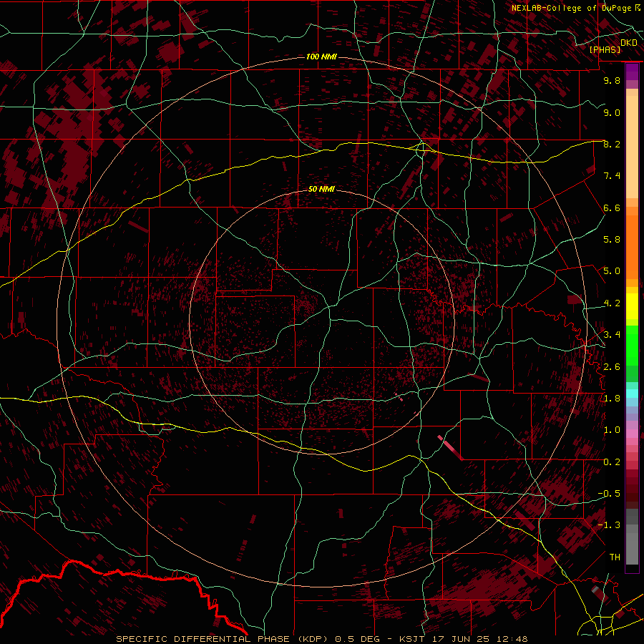Click the DKD unit label
This screenshot has height=644, width=644.
point(629,43)
